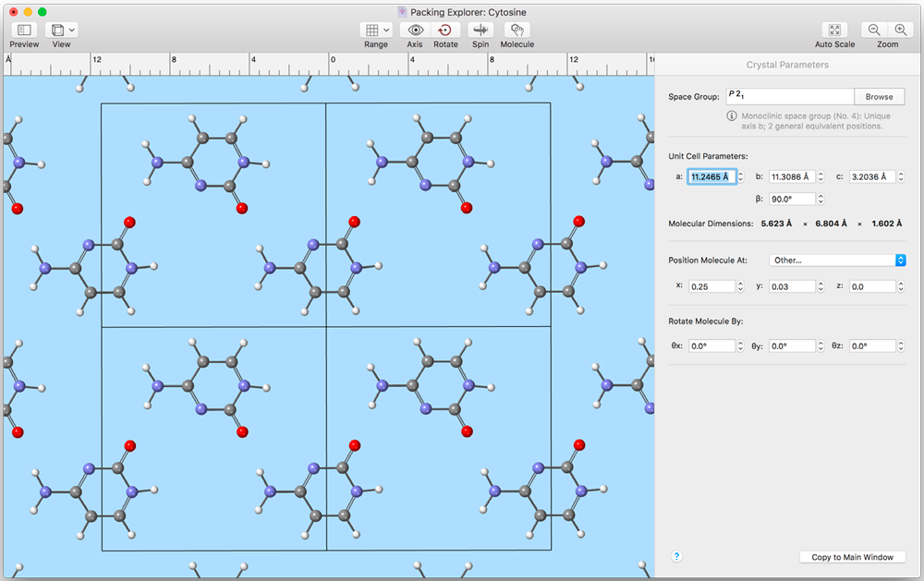Click the y position field
The height and width of the screenshot is (581, 924).
[x=792, y=286]
